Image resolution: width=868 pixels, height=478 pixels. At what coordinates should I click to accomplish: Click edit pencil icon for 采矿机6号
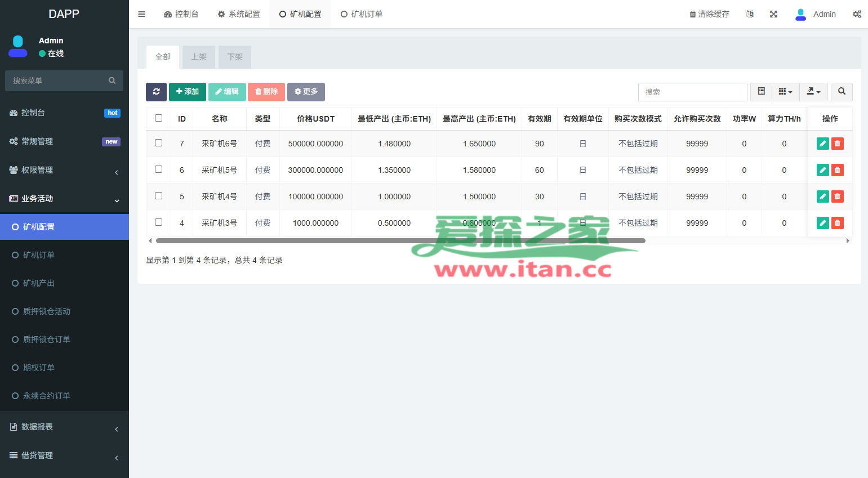822,144
